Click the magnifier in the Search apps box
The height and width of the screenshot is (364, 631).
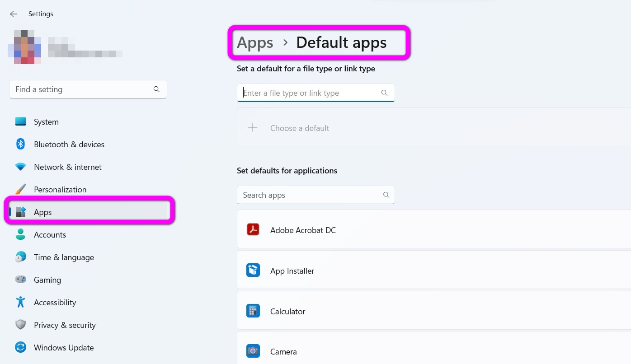386,195
